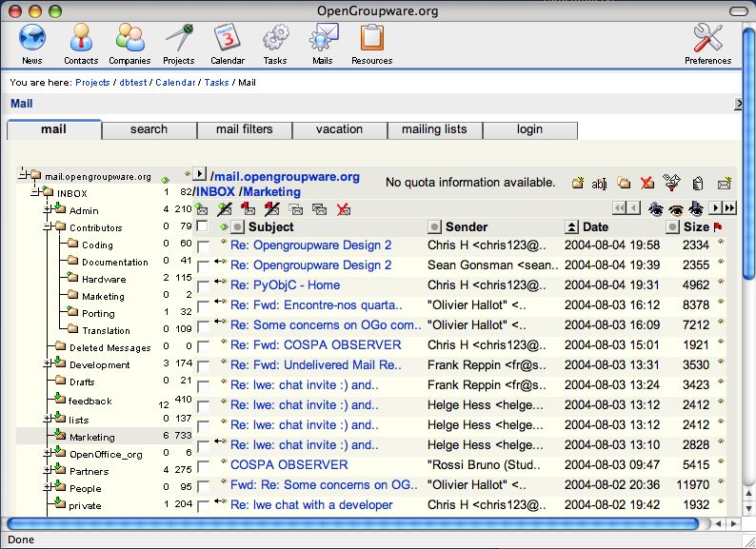
Task: Check the box for Encontre-nos quarta mail
Action: (x=204, y=306)
